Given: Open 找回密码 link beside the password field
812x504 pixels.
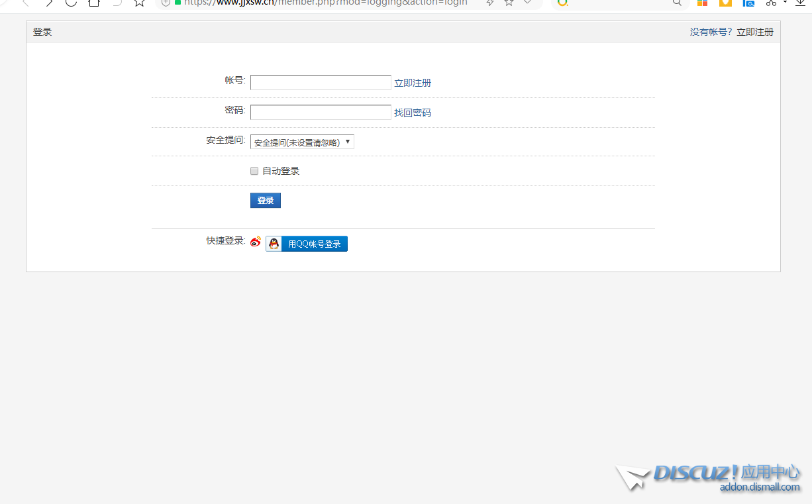Looking at the screenshot, I should click(x=413, y=113).
